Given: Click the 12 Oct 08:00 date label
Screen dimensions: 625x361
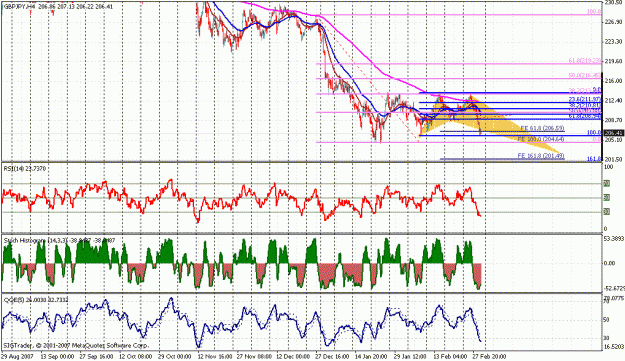Looking at the screenshot, I should pos(136,356).
